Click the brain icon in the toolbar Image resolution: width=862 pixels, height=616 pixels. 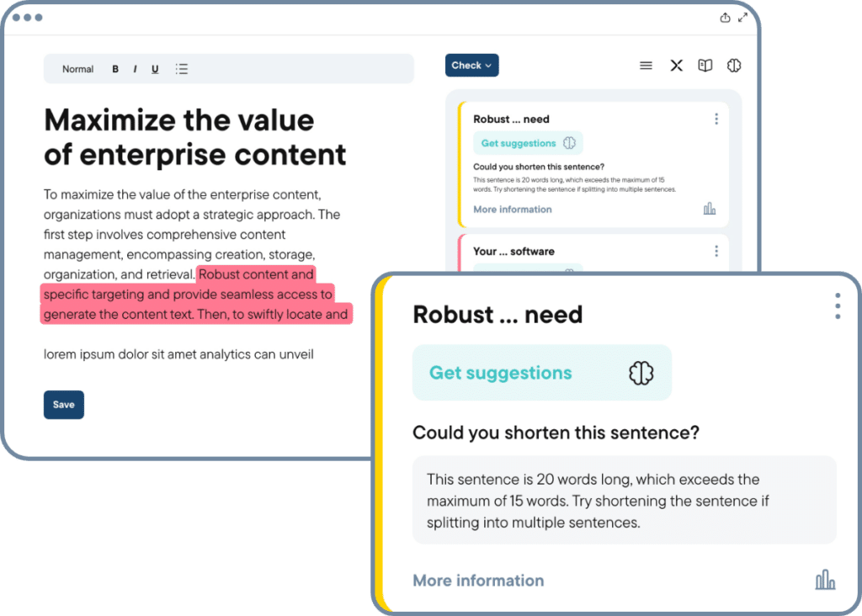click(733, 65)
